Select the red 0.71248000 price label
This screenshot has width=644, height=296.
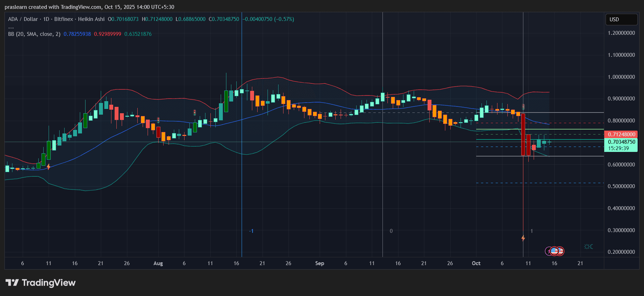coord(621,135)
